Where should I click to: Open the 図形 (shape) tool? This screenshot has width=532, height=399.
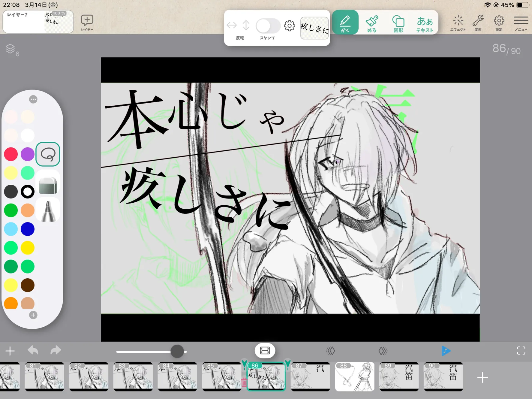pos(398,23)
